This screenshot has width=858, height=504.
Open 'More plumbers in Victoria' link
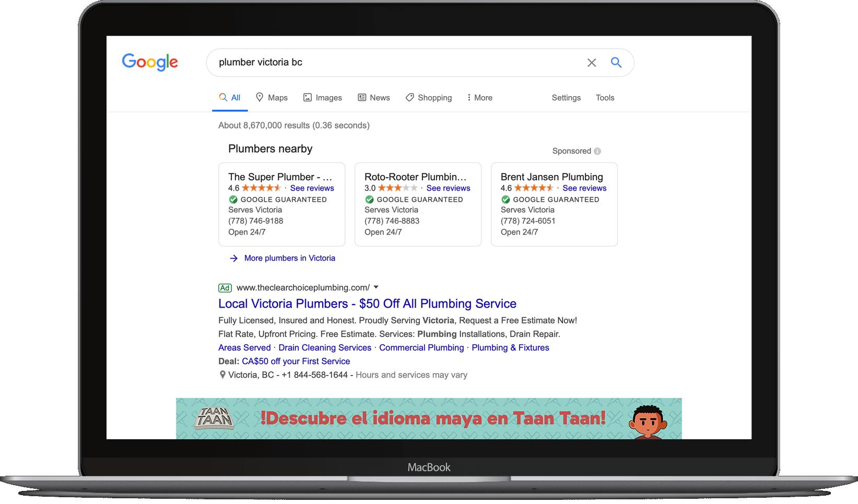(x=290, y=258)
